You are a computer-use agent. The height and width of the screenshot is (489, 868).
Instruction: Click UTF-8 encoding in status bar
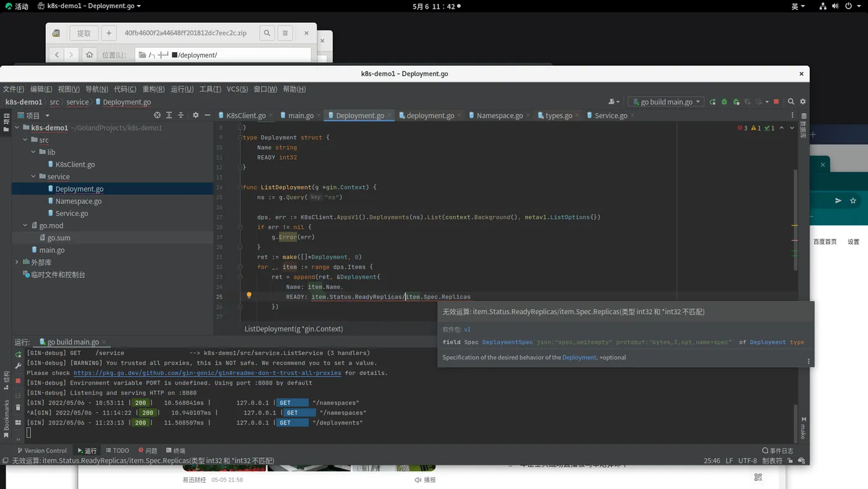748,461
